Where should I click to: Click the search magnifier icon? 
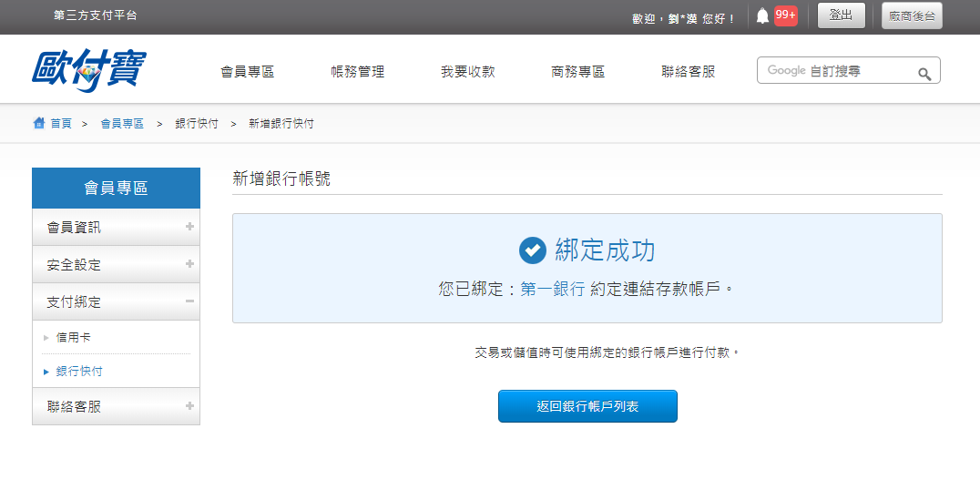[924, 75]
